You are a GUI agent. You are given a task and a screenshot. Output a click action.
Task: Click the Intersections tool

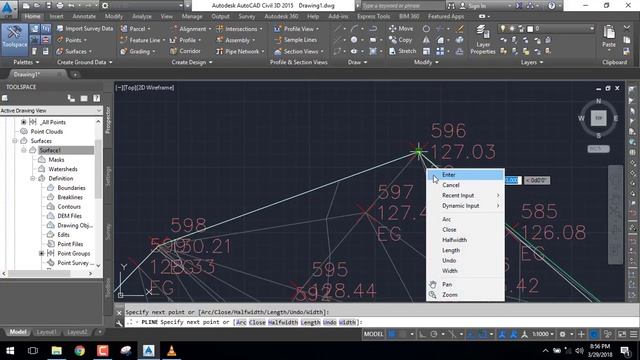pos(240,29)
